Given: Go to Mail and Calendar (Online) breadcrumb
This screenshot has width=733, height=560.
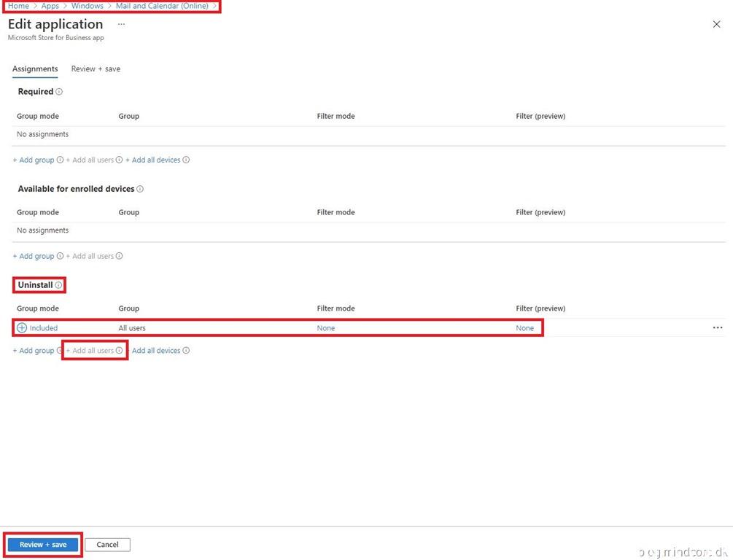Looking at the screenshot, I should (x=162, y=6).
